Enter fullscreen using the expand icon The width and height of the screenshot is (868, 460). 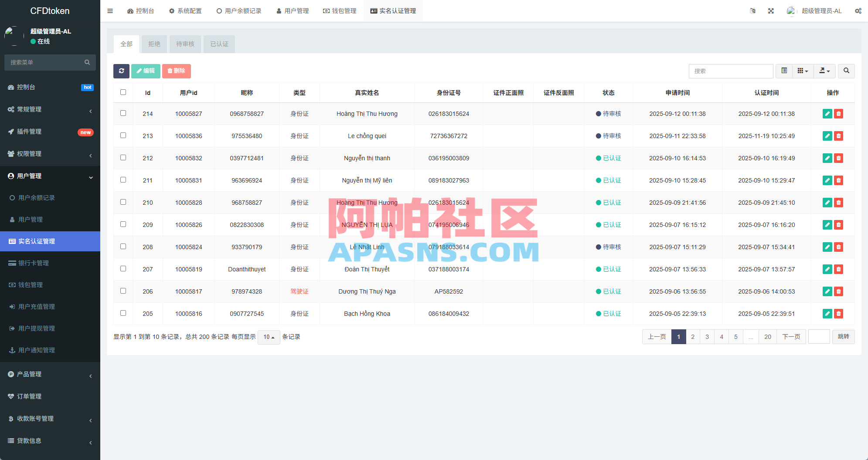[x=771, y=11]
